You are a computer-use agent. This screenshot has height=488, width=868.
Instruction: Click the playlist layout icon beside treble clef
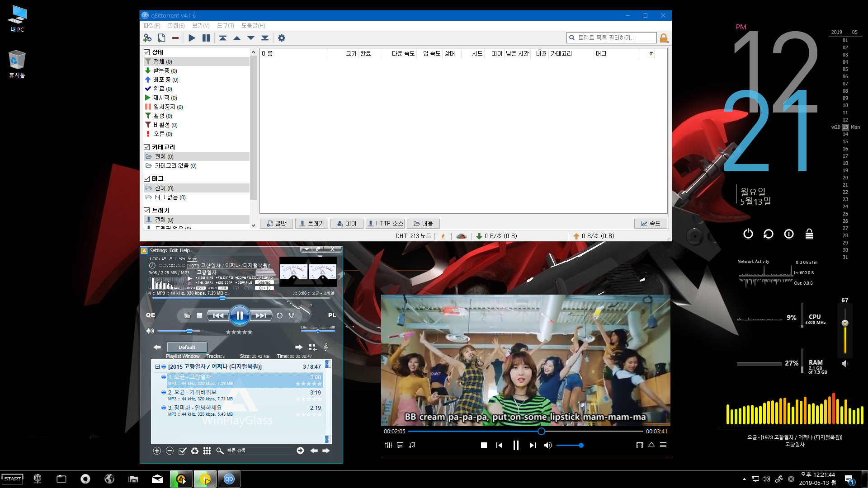(x=312, y=347)
